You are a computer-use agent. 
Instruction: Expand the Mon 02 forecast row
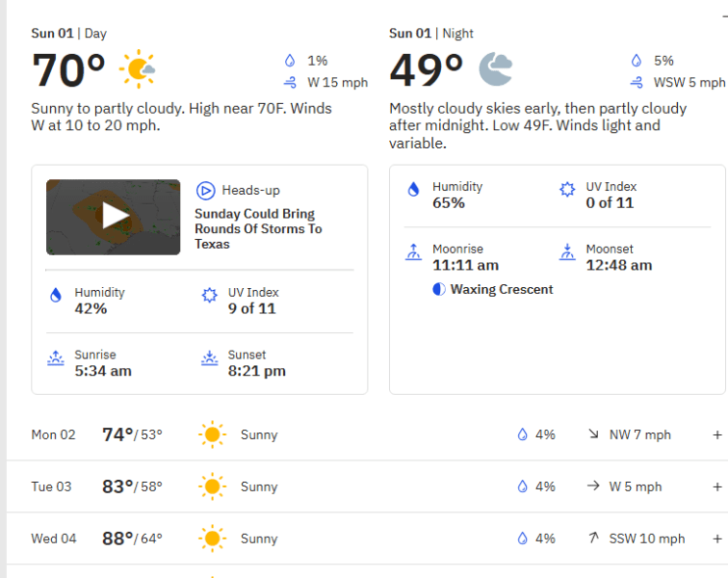717,434
